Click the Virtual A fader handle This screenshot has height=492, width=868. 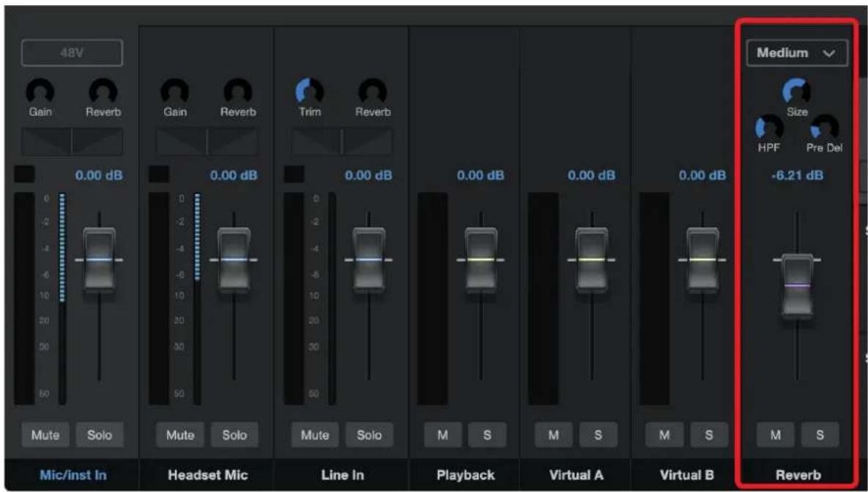592,260
